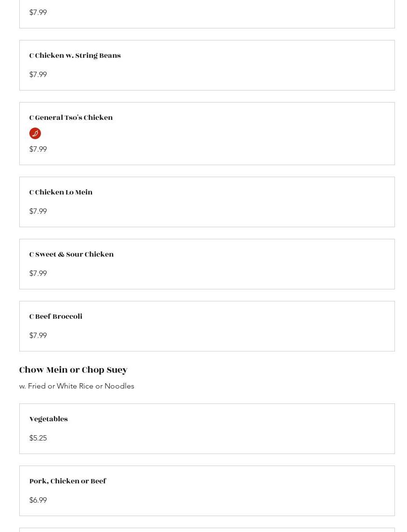This screenshot has height=532, width=407.
Task: Click empty space right of Vegetables card title
Action: pos(241,419)
